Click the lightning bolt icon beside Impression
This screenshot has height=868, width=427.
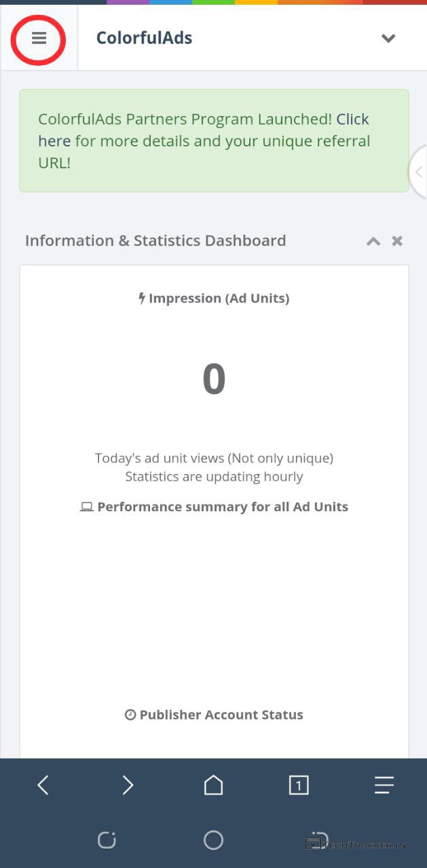point(142,298)
